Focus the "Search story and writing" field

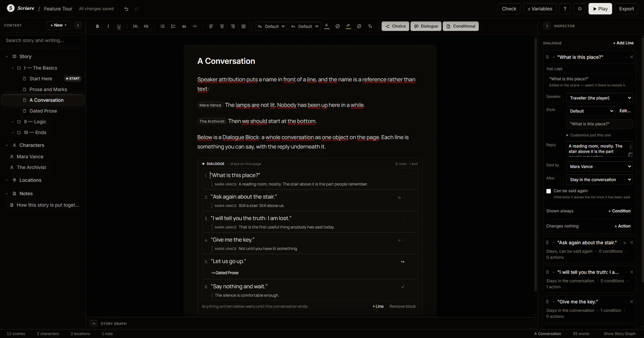(x=43, y=40)
